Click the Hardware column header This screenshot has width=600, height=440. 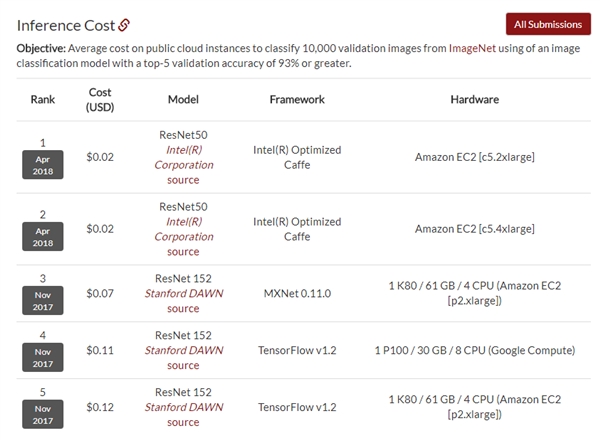[474, 99]
